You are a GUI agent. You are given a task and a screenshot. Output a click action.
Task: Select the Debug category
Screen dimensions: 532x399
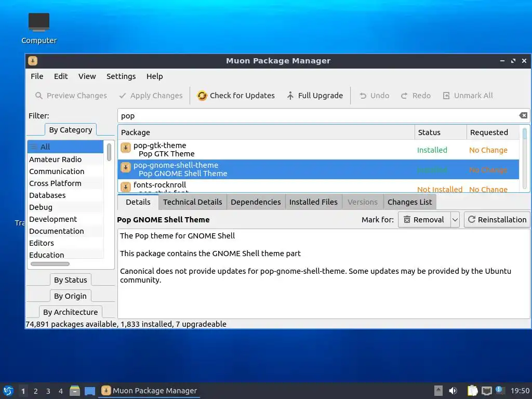pos(65,207)
